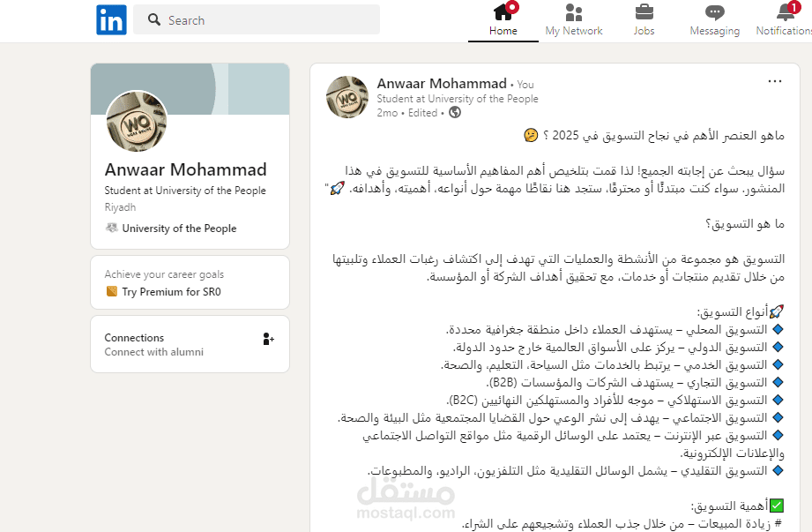The height and width of the screenshot is (532, 812).
Task: Click Achieve your career goals text
Action: tap(164, 274)
